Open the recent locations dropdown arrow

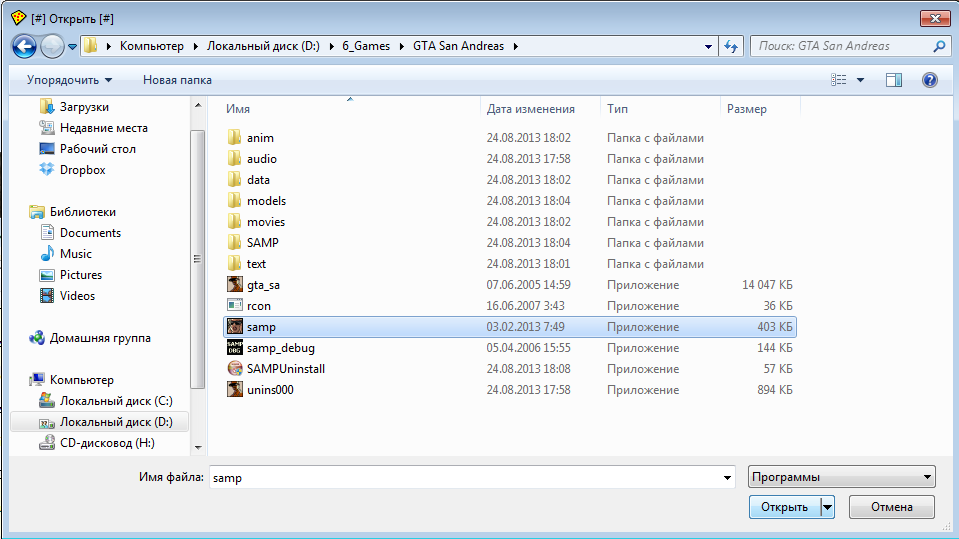click(x=72, y=46)
